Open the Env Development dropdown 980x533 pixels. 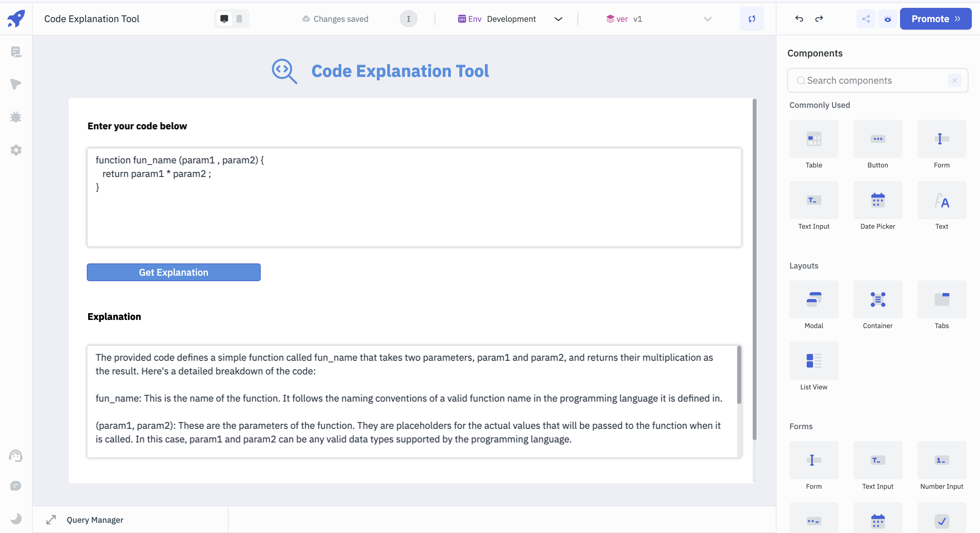[x=510, y=19]
